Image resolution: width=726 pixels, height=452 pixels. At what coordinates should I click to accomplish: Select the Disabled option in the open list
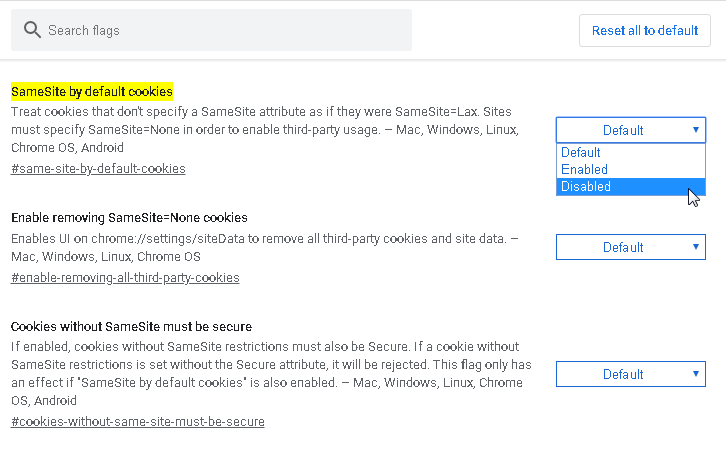(x=630, y=186)
